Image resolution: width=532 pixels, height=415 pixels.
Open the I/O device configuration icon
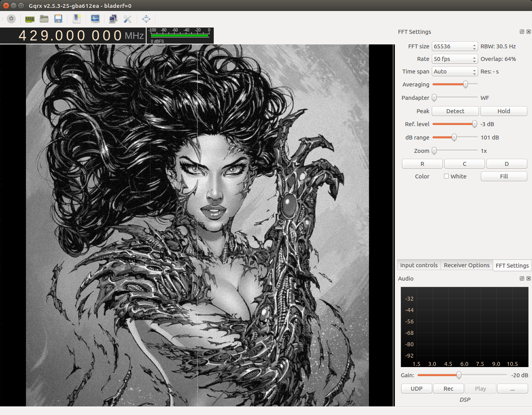click(x=30, y=19)
